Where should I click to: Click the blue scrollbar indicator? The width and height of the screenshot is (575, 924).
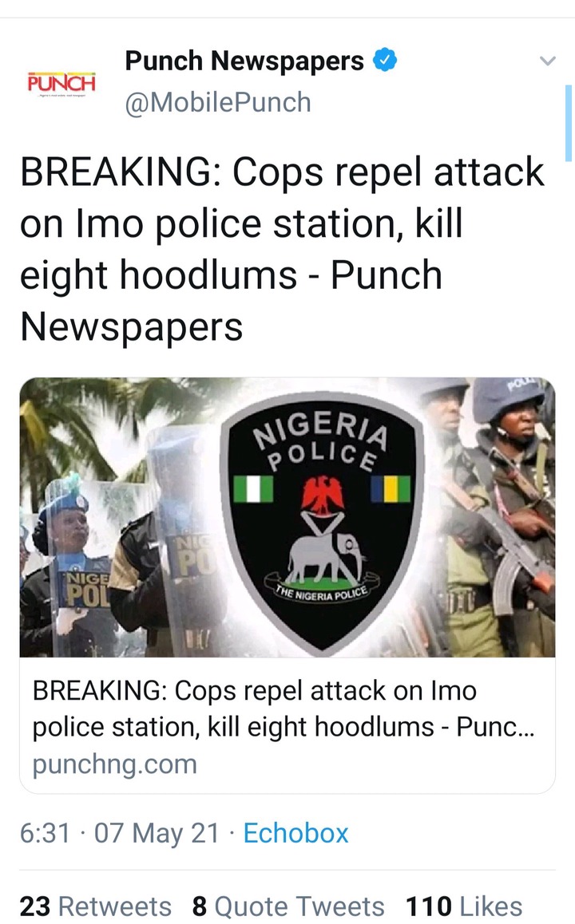tap(569, 123)
